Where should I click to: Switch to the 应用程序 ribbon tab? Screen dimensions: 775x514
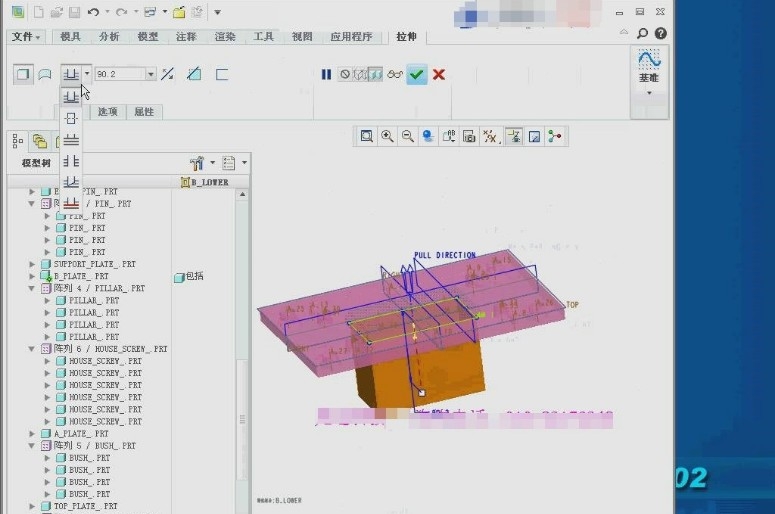(x=351, y=37)
